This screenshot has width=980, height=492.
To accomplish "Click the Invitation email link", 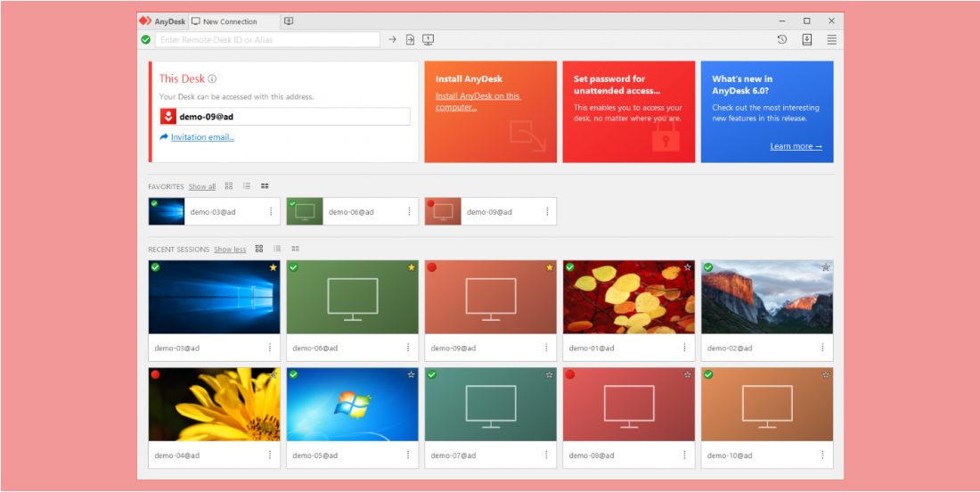I will (x=202, y=137).
